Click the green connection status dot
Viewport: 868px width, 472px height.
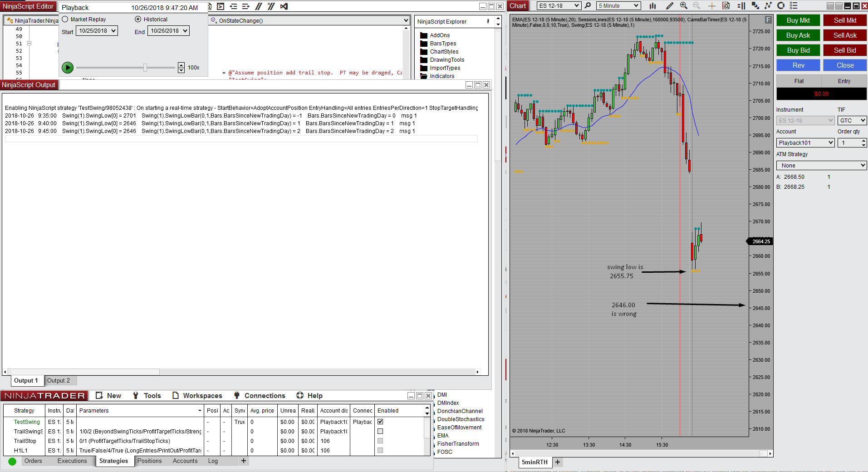pos(12,462)
